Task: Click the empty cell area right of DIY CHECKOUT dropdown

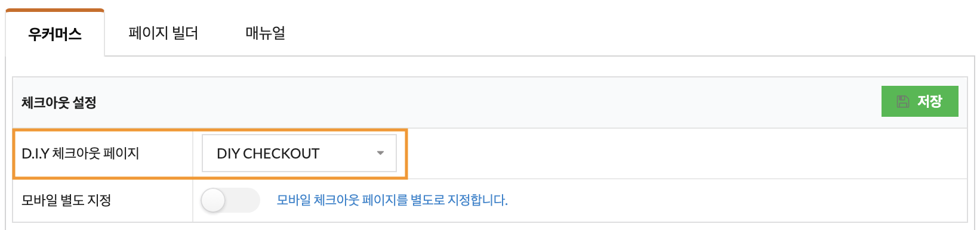Action: point(686,154)
